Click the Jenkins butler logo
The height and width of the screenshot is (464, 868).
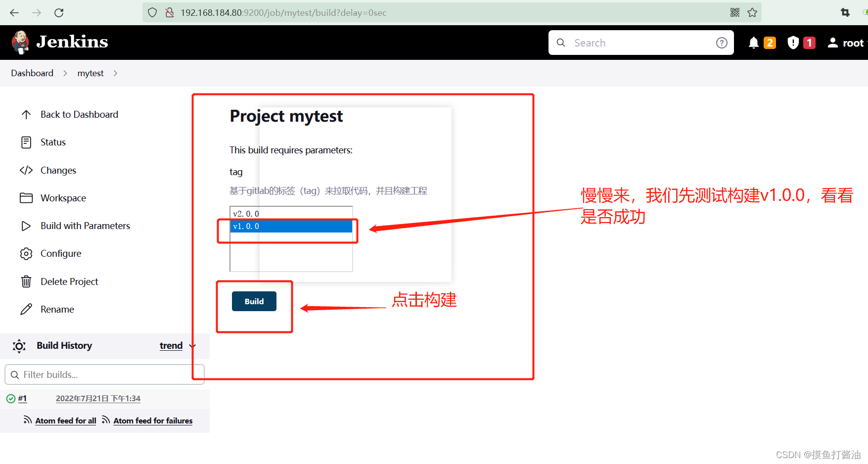click(20, 42)
